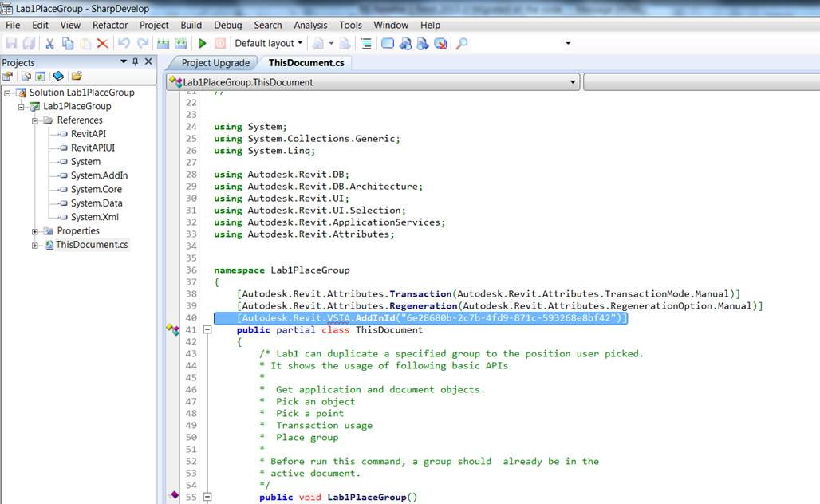Collapse the ThisDocument class using the fold marker

207,329
